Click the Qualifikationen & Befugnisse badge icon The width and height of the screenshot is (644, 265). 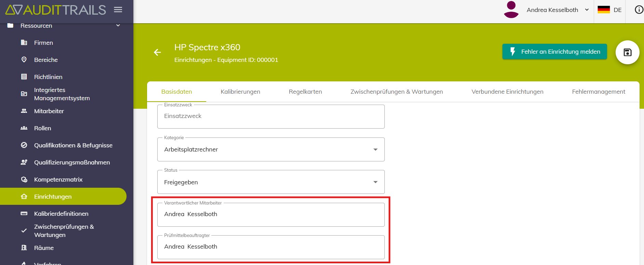[24, 145]
